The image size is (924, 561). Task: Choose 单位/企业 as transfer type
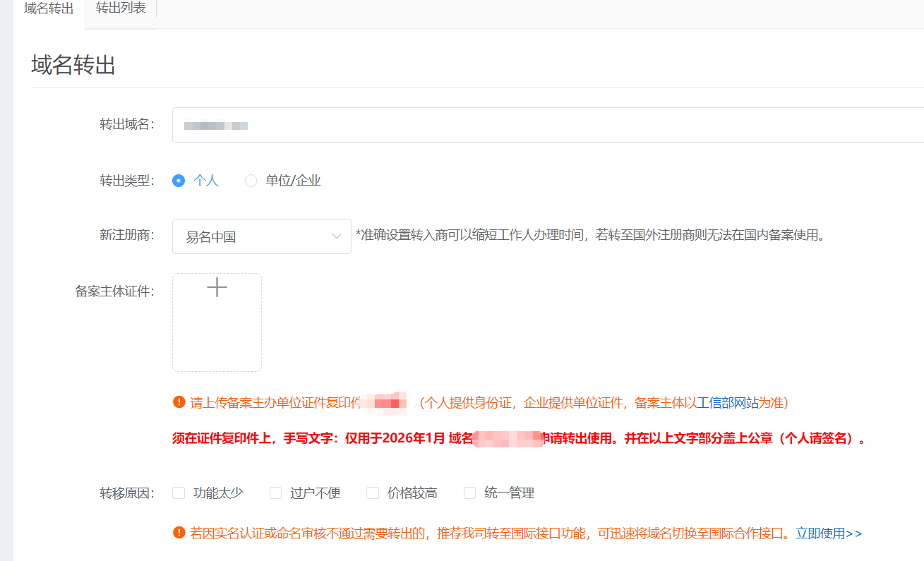pos(251,181)
